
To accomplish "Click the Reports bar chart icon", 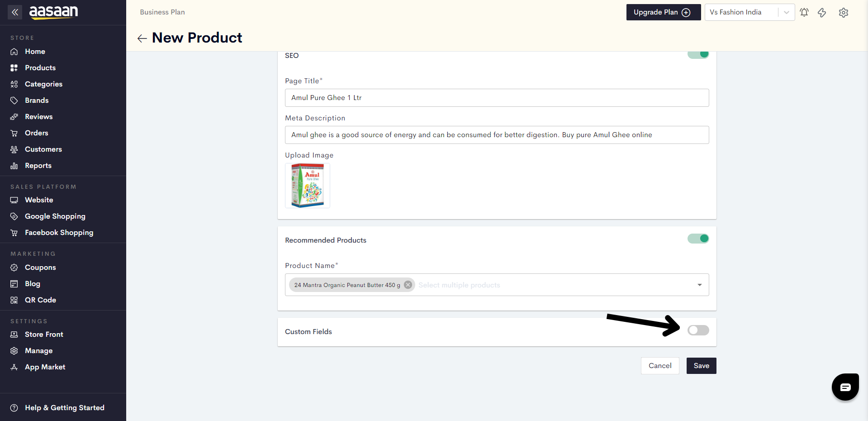I will pyautogui.click(x=14, y=166).
